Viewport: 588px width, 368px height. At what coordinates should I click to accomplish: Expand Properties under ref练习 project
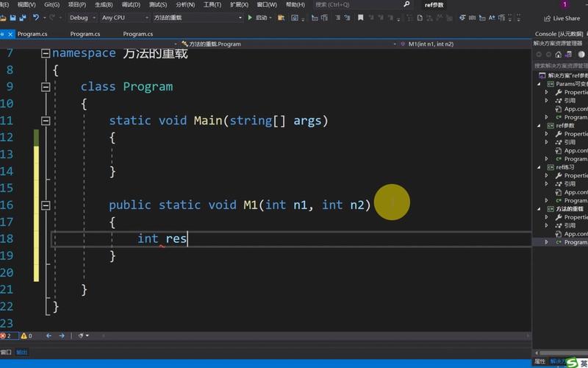[546, 176]
